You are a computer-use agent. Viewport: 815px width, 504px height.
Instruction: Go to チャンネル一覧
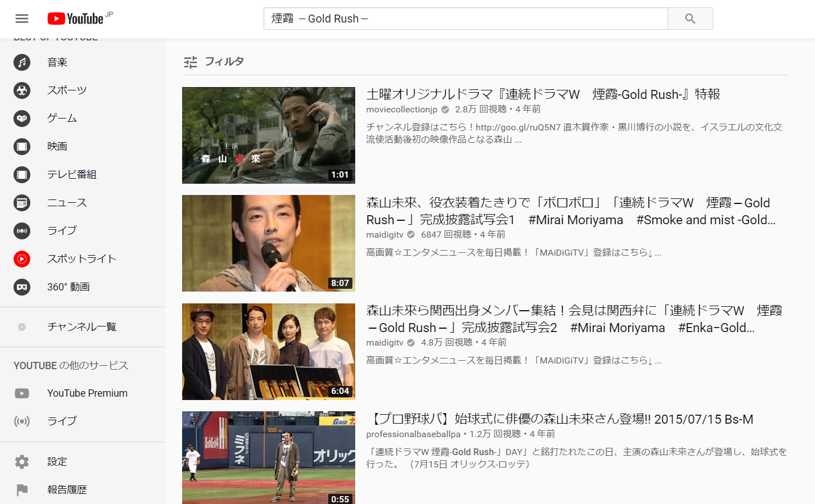click(83, 326)
